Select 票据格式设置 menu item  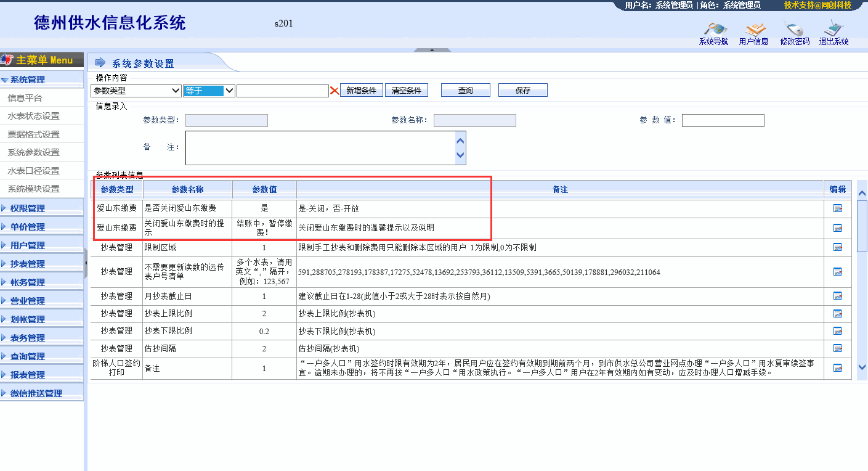pyautogui.click(x=33, y=134)
